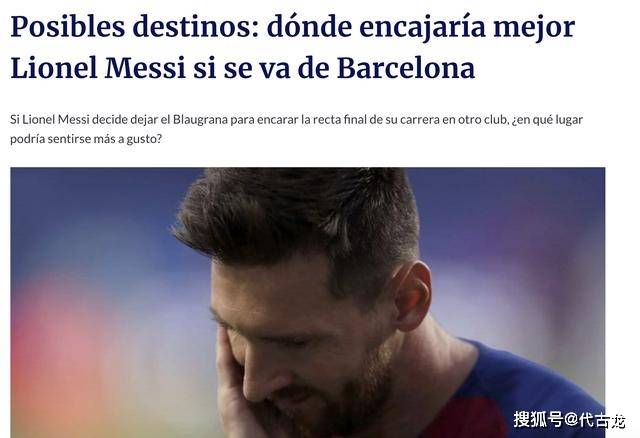Click the name "Messi" in the headline
The width and height of the screenshot is (640, 438).
point(145,68)
